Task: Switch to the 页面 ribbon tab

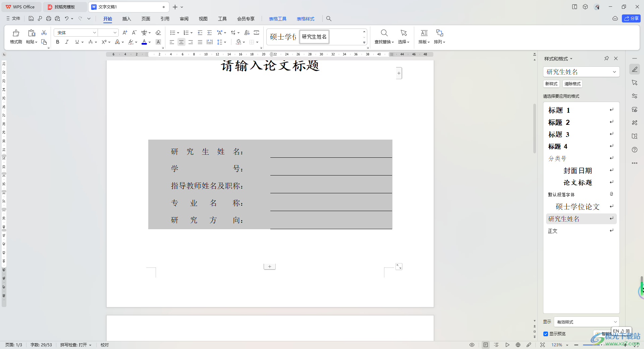Action: coord(146,19)
